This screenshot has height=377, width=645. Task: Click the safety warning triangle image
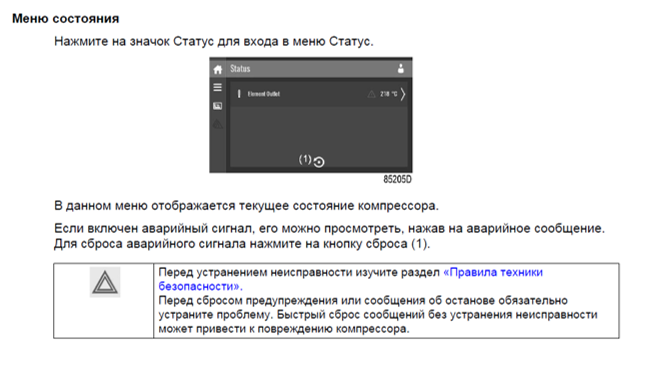[x=105, y=282]
